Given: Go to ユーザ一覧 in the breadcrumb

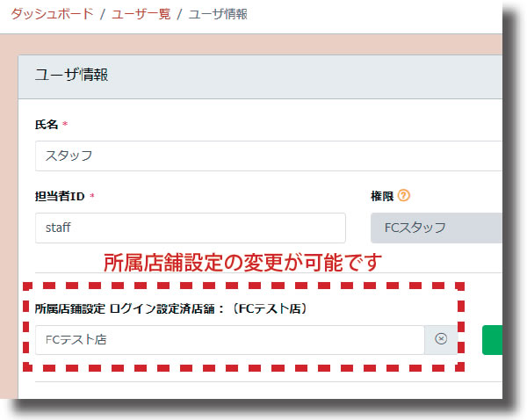Looking at the screenshot, I should (141, 14).
